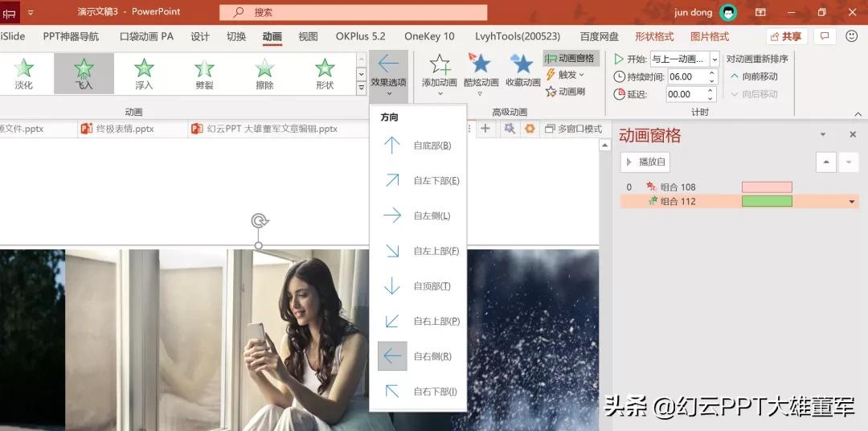
Task: Click the 搜索 search box
Action: (x=353, y=12)
